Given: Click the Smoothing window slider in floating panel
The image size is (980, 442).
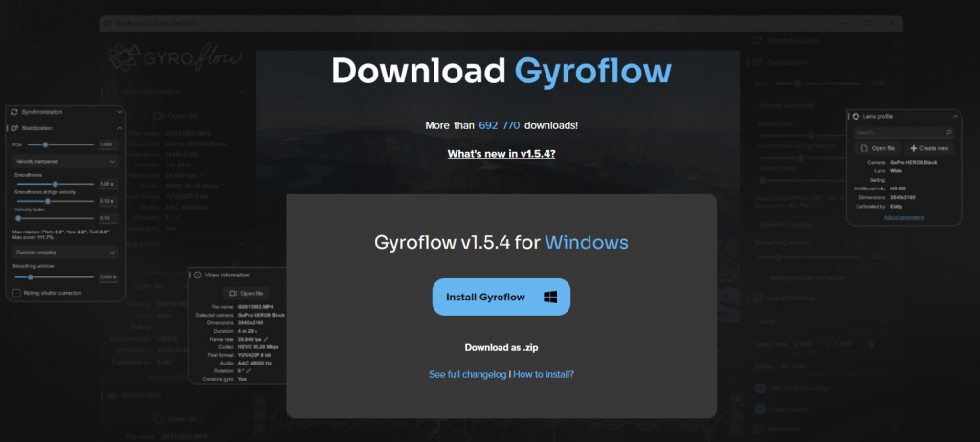Looking at the screenshot, I should tap(55, 276).
